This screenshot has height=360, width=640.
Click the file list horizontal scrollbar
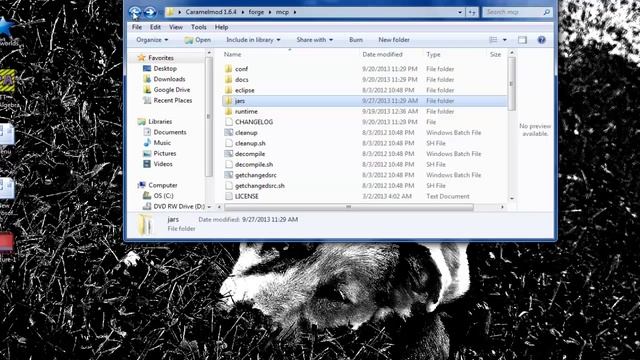349,207
